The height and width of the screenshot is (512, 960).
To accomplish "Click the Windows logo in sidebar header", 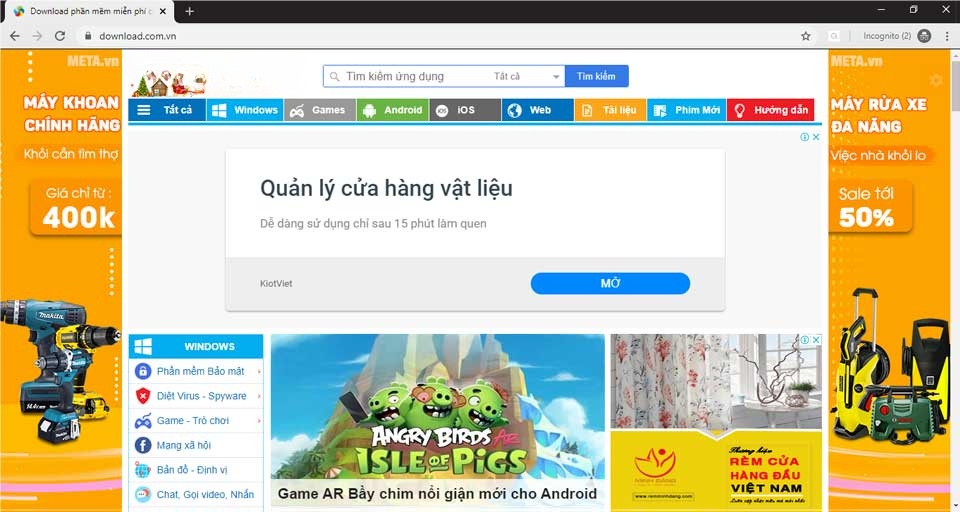I will click(x=143, y=347).
